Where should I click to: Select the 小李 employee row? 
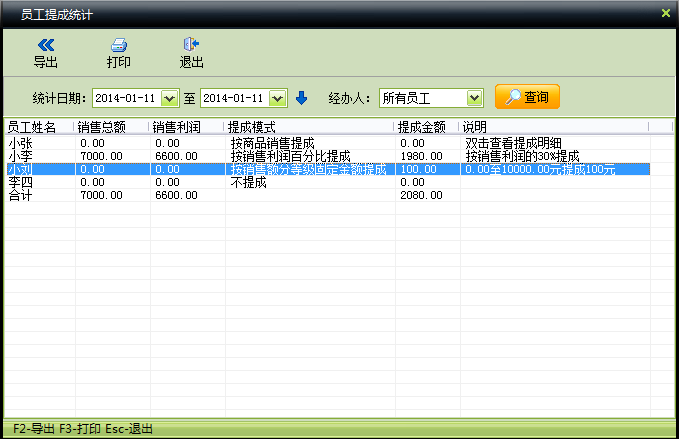pos(327,156)
